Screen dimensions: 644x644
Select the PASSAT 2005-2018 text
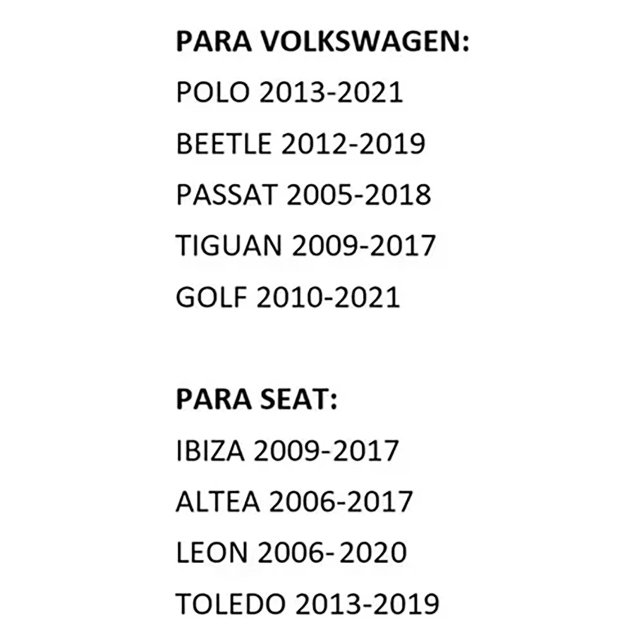304,195
